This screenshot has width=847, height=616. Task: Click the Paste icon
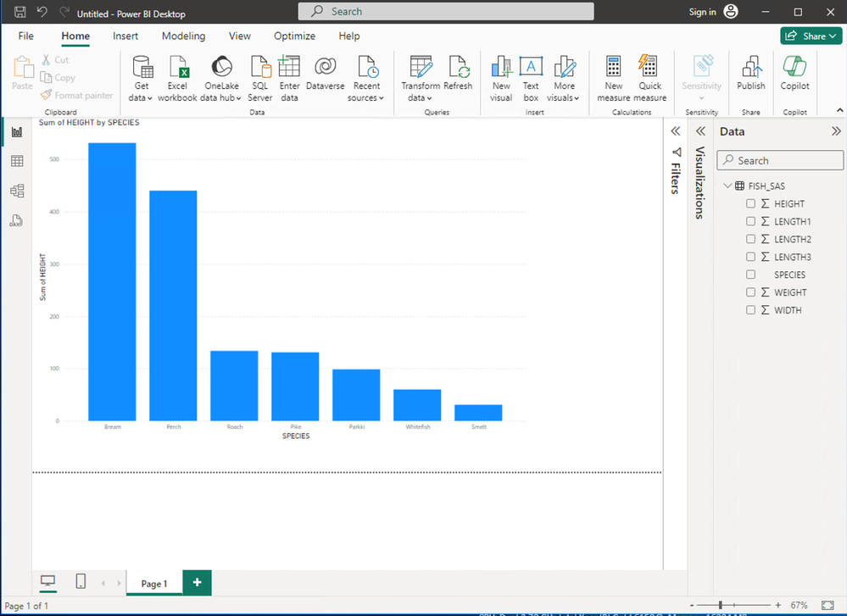23,67
